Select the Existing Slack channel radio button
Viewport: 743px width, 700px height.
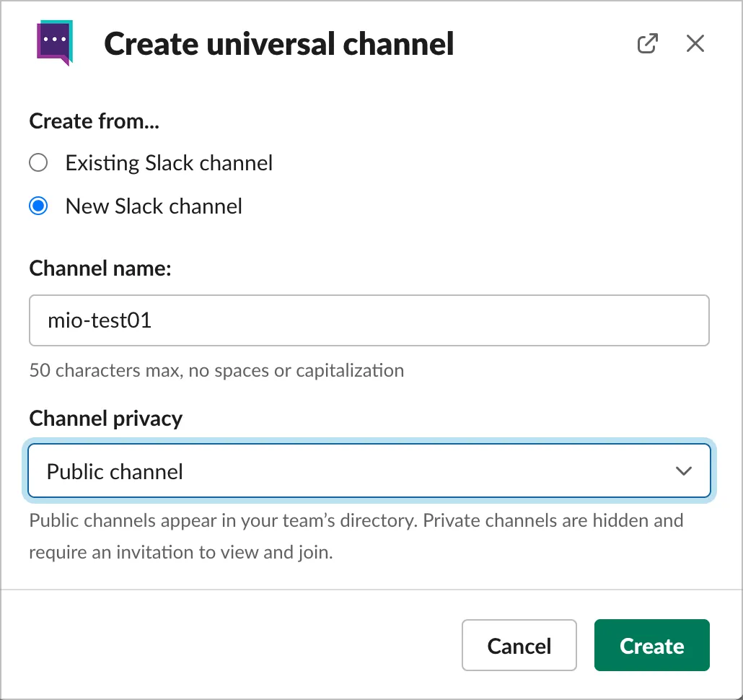click(38, 162)
